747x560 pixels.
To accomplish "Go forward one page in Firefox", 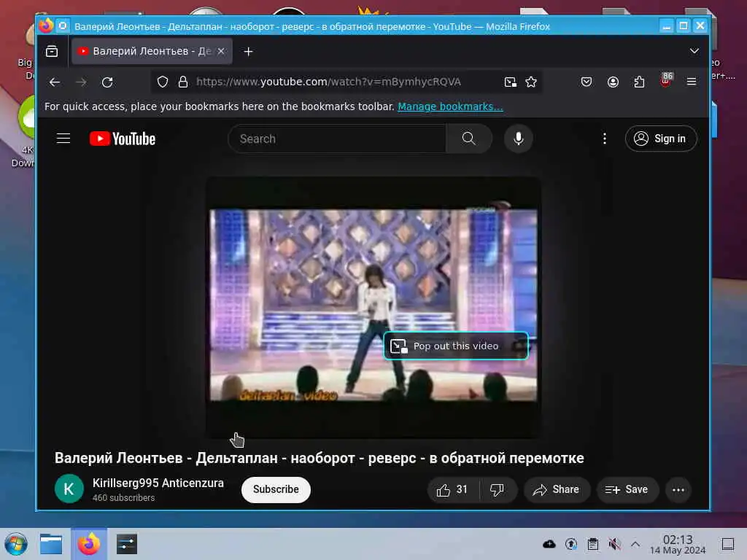I will pos(82,82).
